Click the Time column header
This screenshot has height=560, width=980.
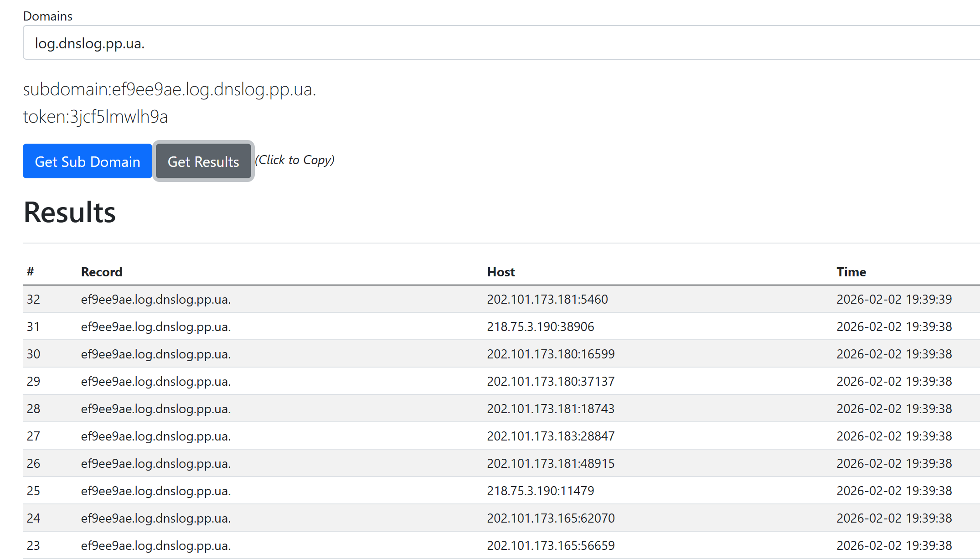pos(851,272)
